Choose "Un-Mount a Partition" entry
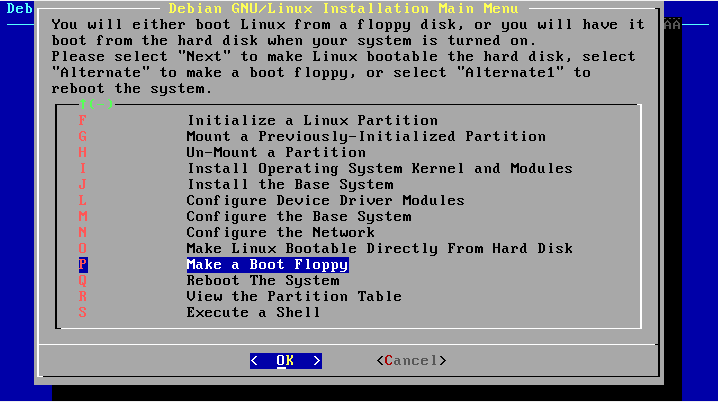 [276, 152]
